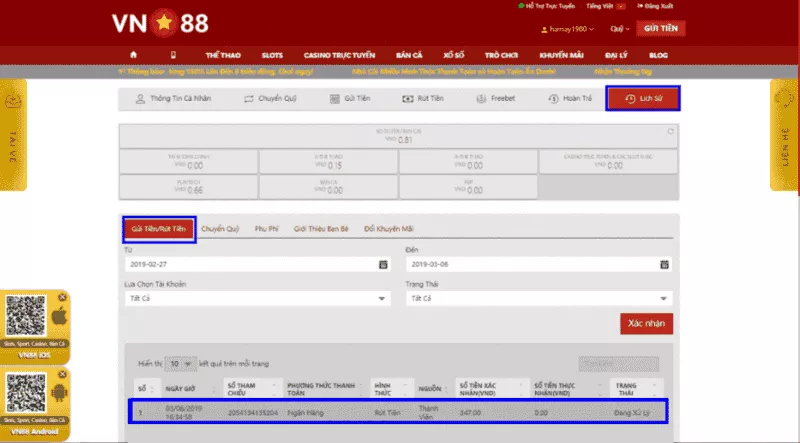The image size is (800, 443).
Task: Open the THỂ THAO menu
Action: (x=223, y=55)
